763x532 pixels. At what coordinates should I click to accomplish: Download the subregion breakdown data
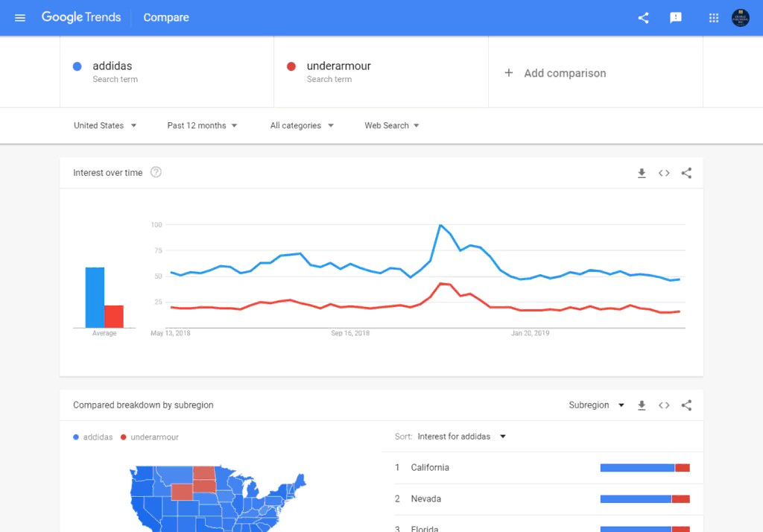(642, 405)
